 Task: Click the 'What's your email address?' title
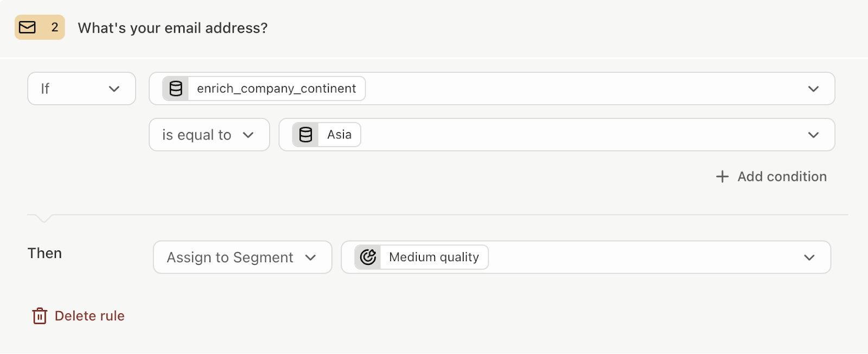(x=173, y=28)
